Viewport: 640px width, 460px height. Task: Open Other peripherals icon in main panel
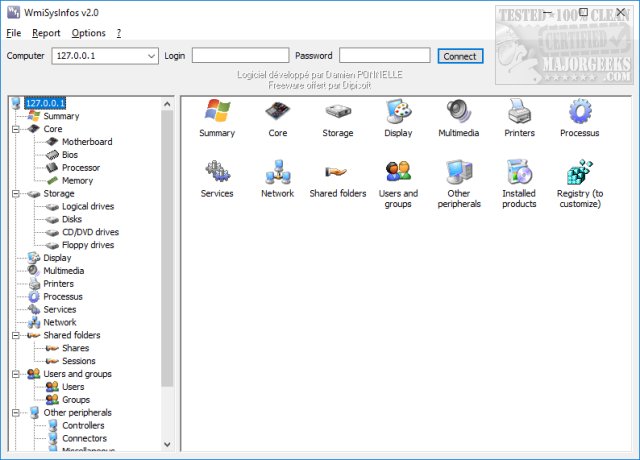click(459, 173)
